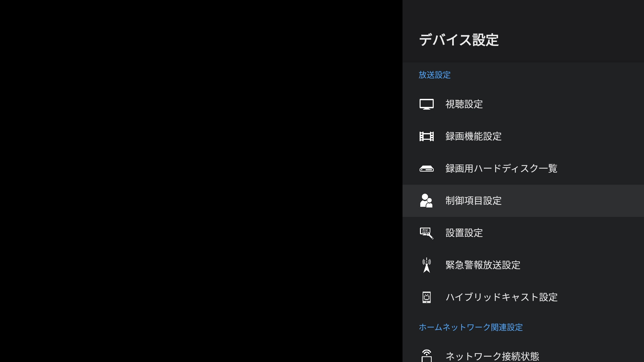This screenshot has height=362, width=644.
Task: Go to 設置設定 option
Action: [x=464, y=233]
